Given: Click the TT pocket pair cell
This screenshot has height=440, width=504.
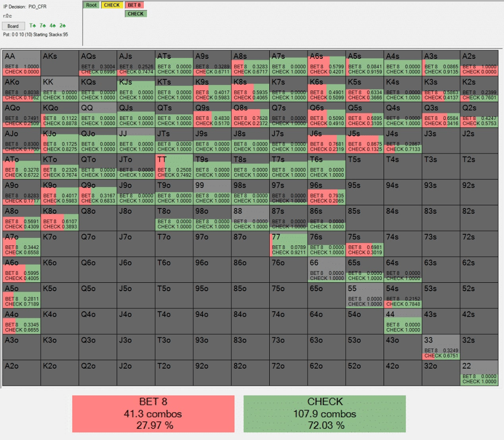Looking at the screenshot, I should tap(174, 167).
